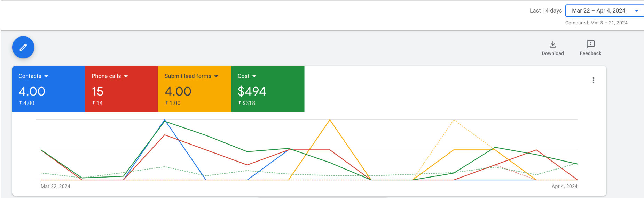644x198 pixels.
Task: Open the Submit lead forms dropdown arrow
Action: [x=216, y=76]
